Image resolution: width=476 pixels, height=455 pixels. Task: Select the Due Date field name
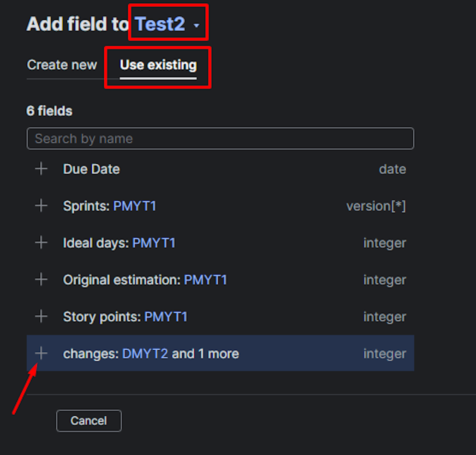point(91,169)
